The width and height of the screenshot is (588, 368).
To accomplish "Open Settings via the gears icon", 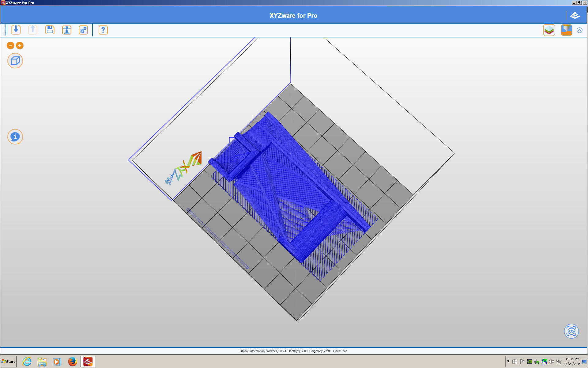I will point(83,30).
